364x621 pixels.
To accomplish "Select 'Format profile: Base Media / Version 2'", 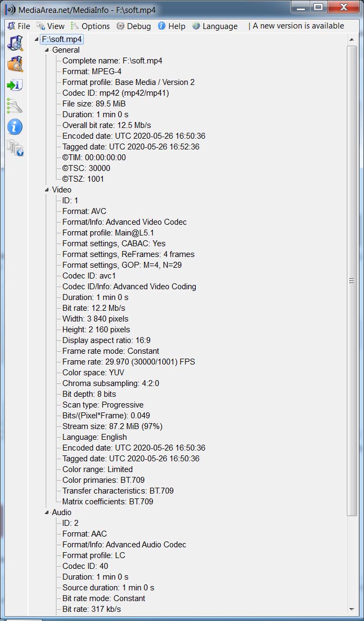I will pos(129,82).
